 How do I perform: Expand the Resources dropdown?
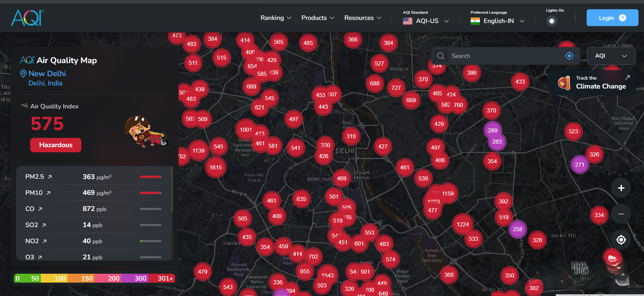click(x=363, y=18)
